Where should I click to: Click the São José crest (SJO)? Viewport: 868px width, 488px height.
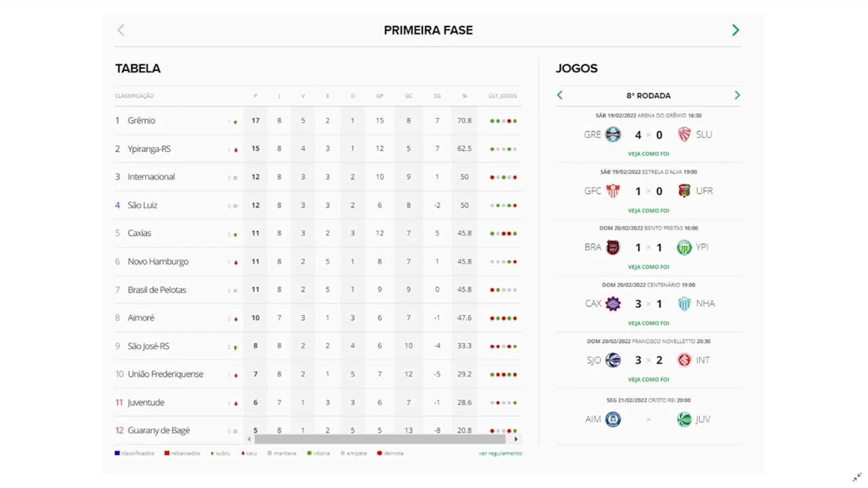click(613, 360)
